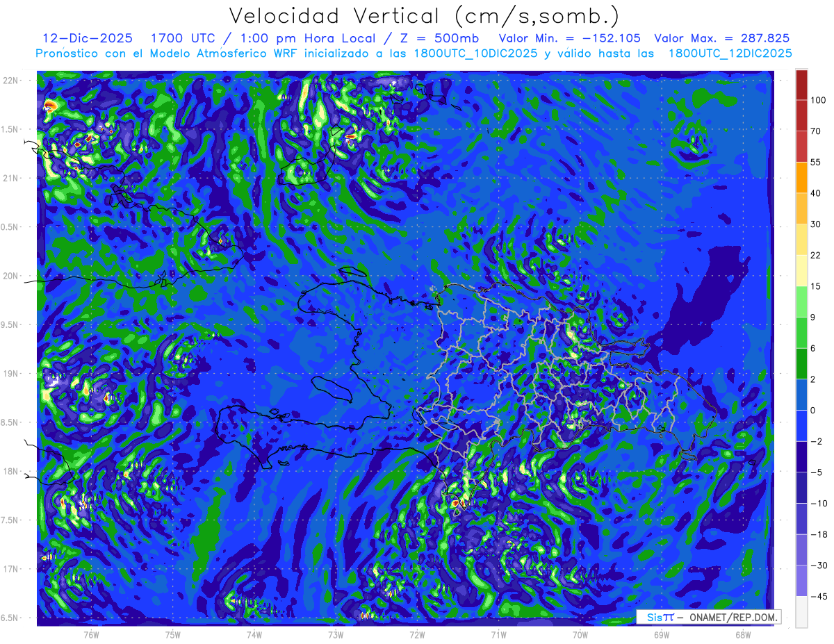Pick the lavender swatch between -45 and -30
834x644 pixels.
pyautogui.click(x=801, y=581)
